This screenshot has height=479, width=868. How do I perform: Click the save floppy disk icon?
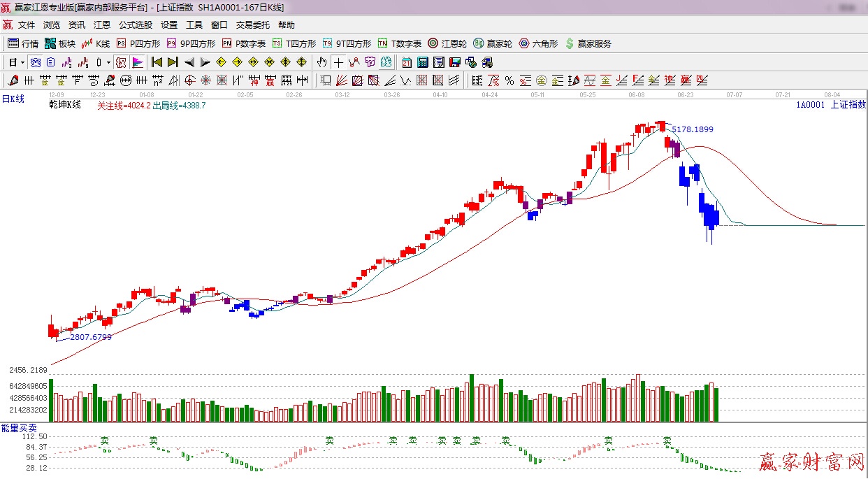(x=455, y=62)
